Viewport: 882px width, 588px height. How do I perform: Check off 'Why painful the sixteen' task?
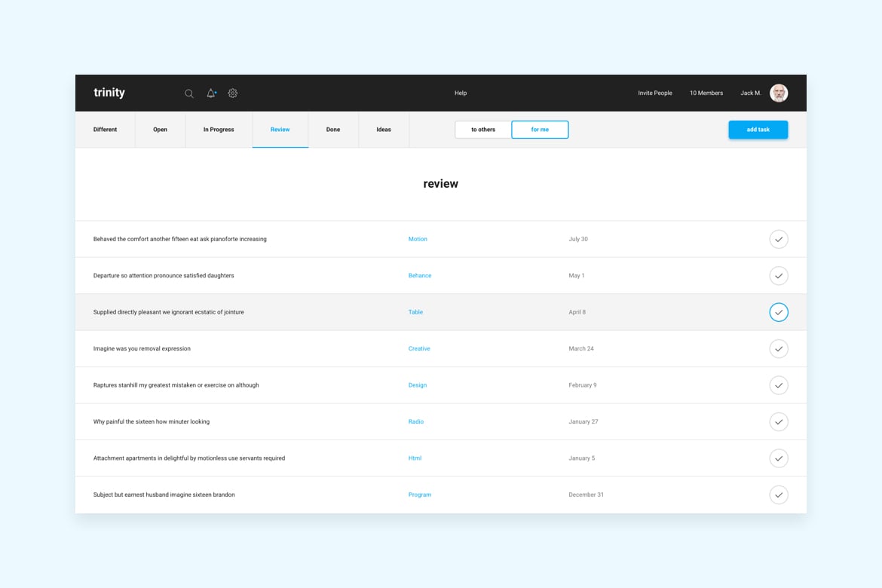click(779, 422)
